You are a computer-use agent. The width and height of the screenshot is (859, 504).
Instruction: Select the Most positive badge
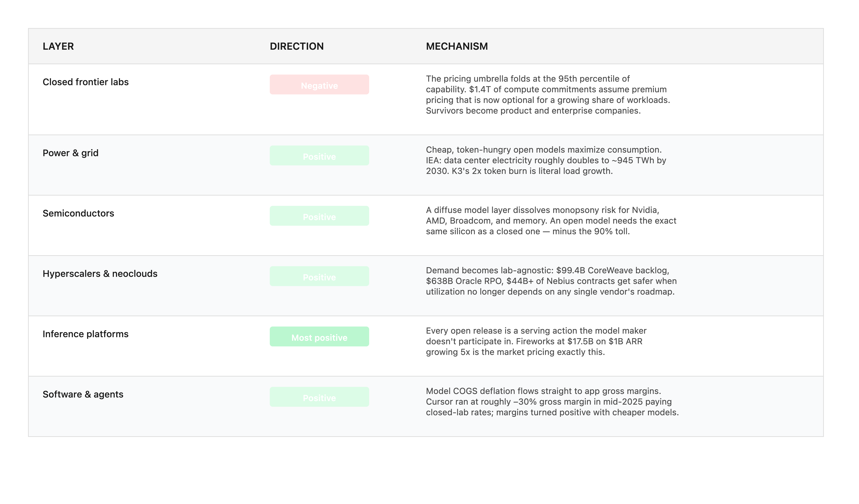click(x=319, y=337)
